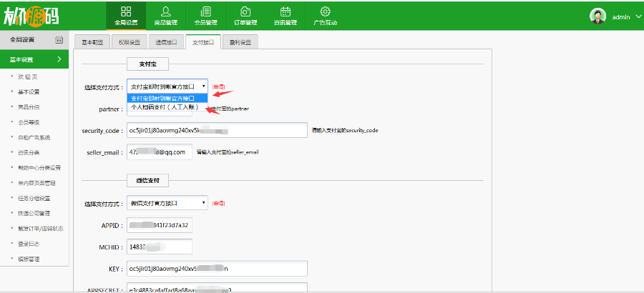Open 商品管理 via its person icon
Screen dimensions: 644x293
click(x=166, y=11)
